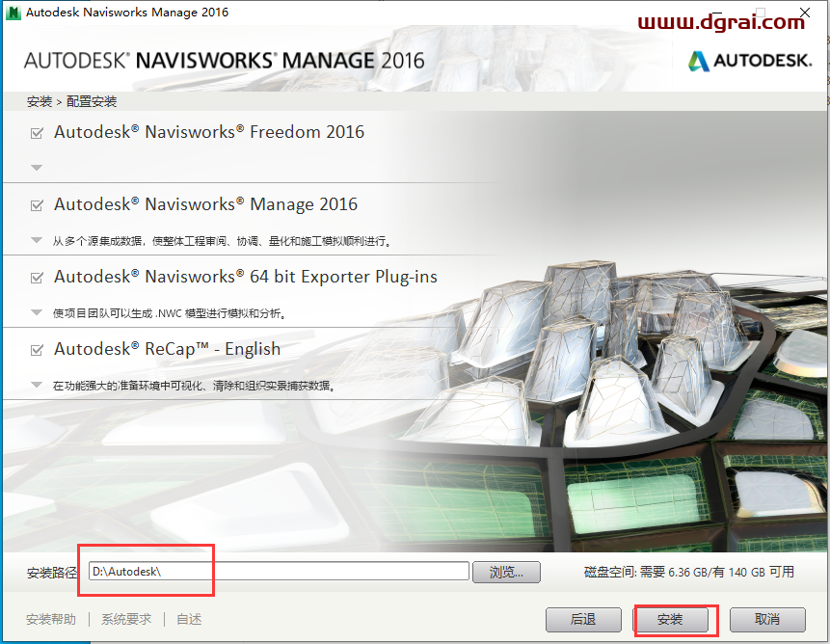Close the installer window
This screenshot has height=644, width=830.
(x=805, y=12)
